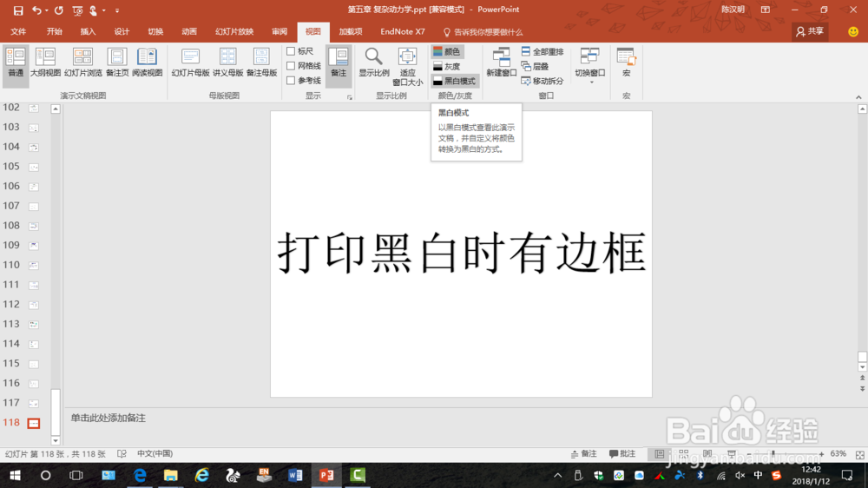Viewport: 868px width, 488px height.
Task: Repeat the last action
Action: [x=59, y=10]
